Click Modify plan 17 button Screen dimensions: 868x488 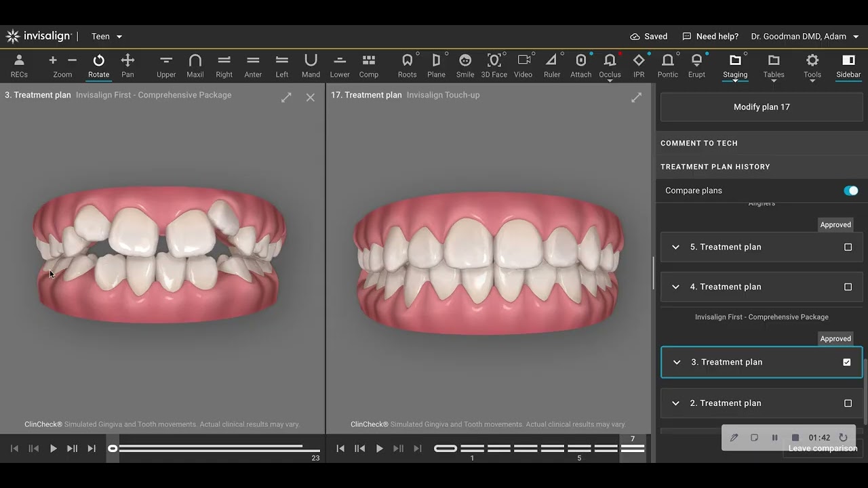[x=762, y=107]
